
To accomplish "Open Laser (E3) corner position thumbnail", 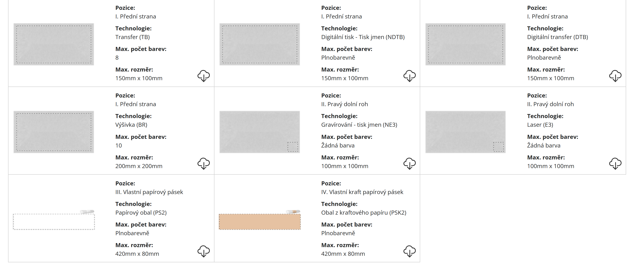I will [x=465, y=132].
